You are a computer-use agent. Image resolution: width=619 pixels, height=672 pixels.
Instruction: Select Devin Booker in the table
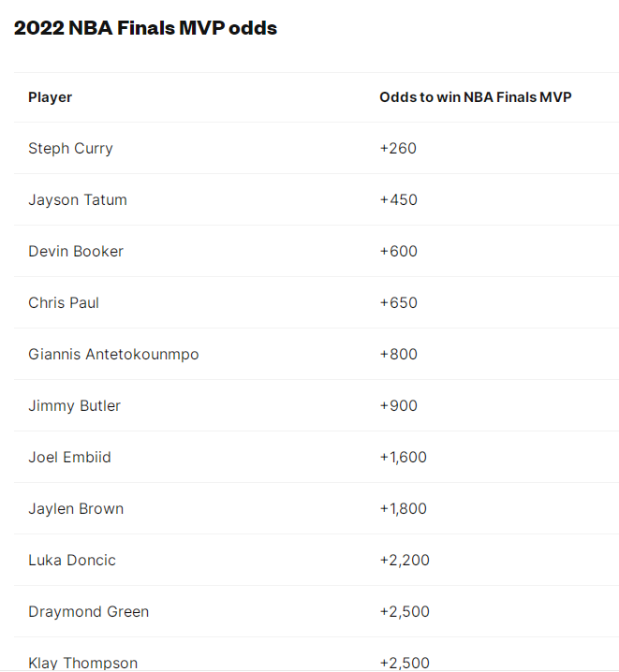click(x=76, y=251)
